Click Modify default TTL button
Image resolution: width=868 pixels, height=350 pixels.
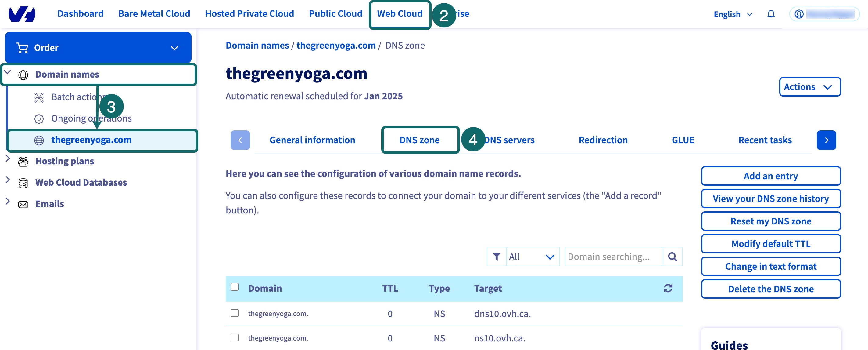(771, 244)
